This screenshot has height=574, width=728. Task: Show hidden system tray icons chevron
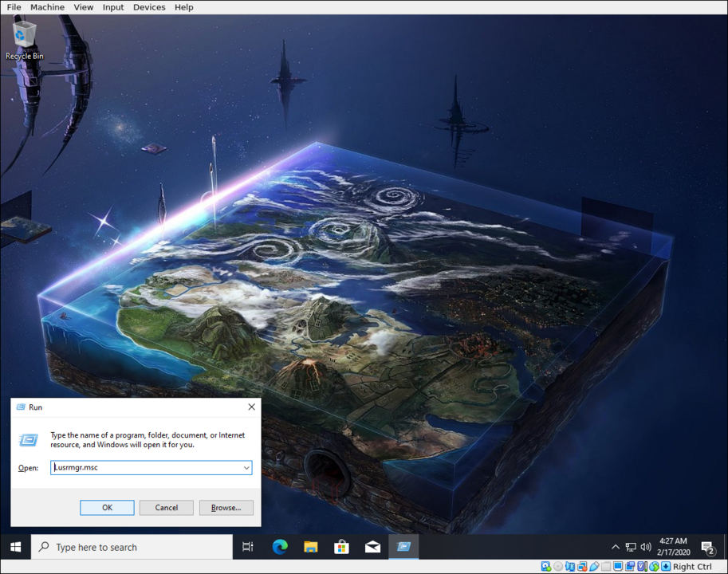coord(616,547)
